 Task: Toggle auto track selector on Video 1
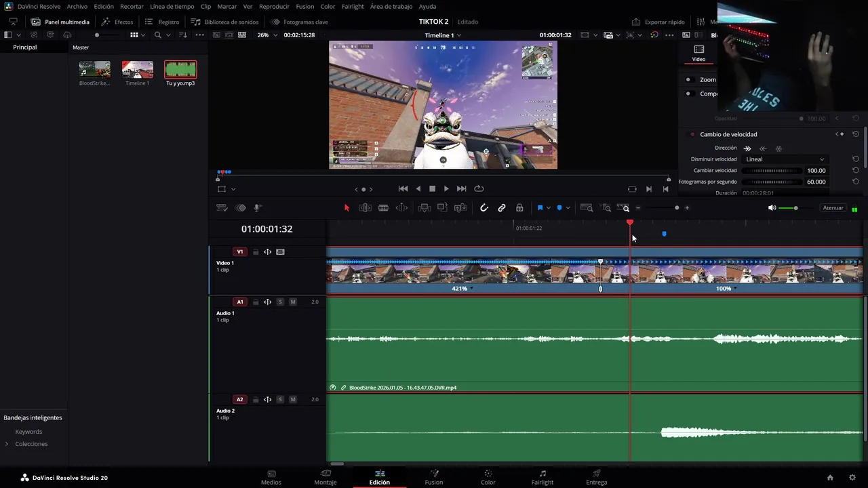(268, 252)
